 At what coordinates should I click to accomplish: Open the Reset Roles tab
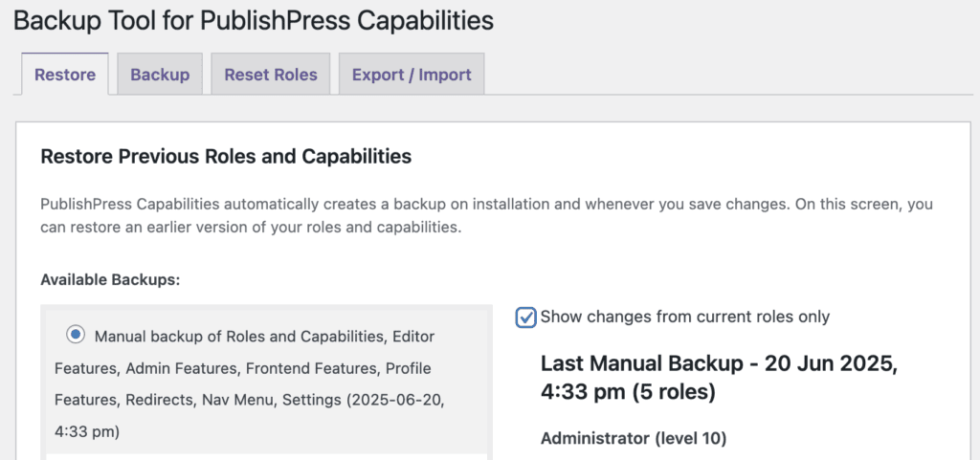271,75
